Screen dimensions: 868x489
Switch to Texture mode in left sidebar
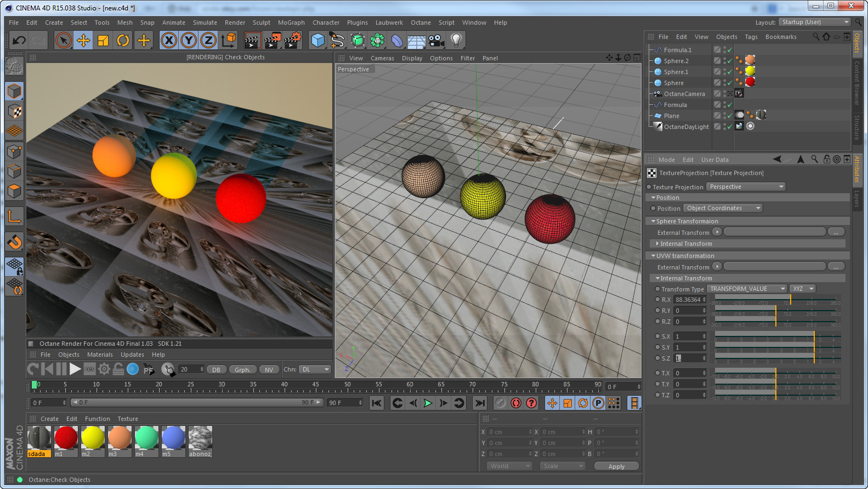pos(15,111)
